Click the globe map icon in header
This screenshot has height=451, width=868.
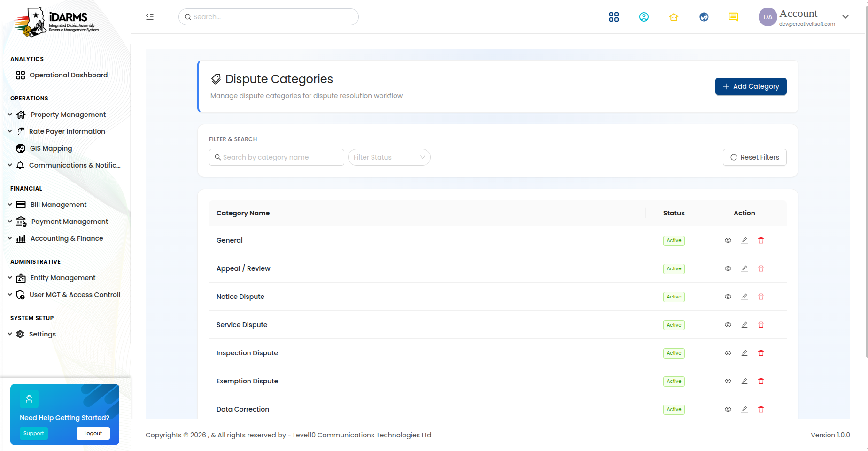704,17
